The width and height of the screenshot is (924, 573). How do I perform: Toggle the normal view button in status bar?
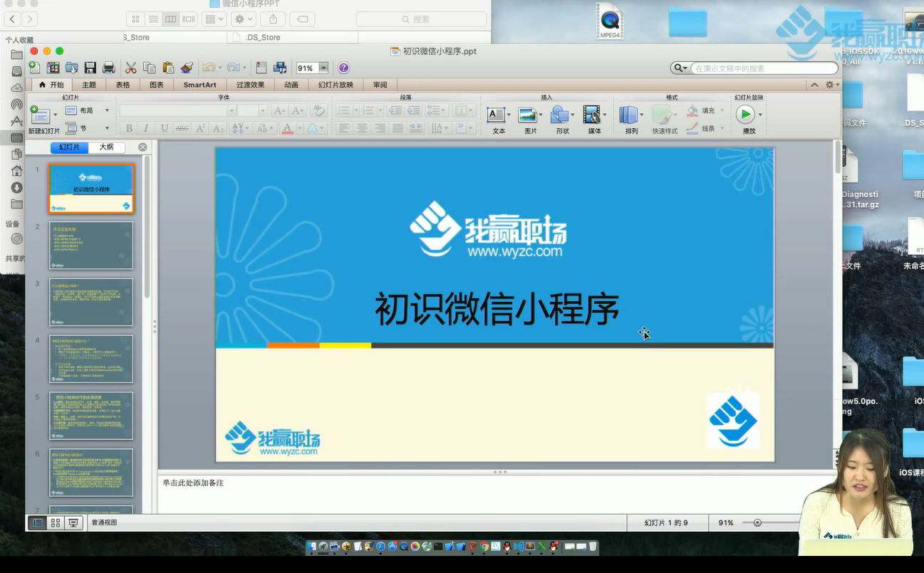click(37, 523)
